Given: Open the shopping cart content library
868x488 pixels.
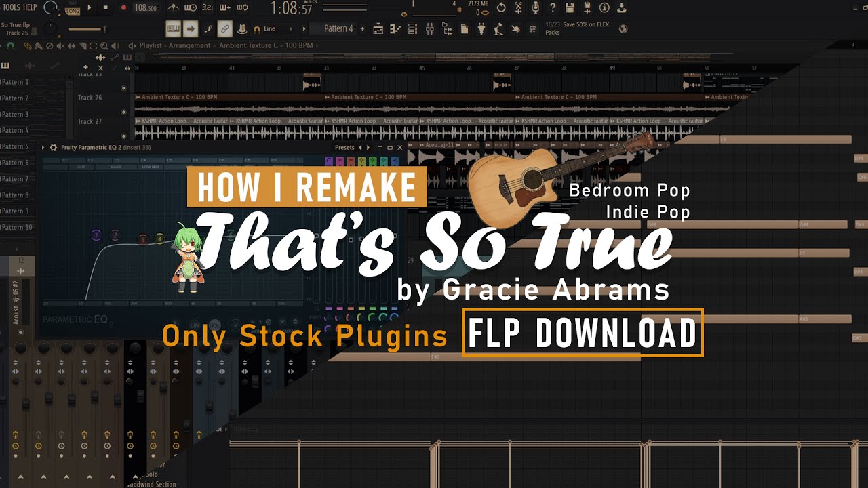Looking at the screenshot, I should [532, 29].
